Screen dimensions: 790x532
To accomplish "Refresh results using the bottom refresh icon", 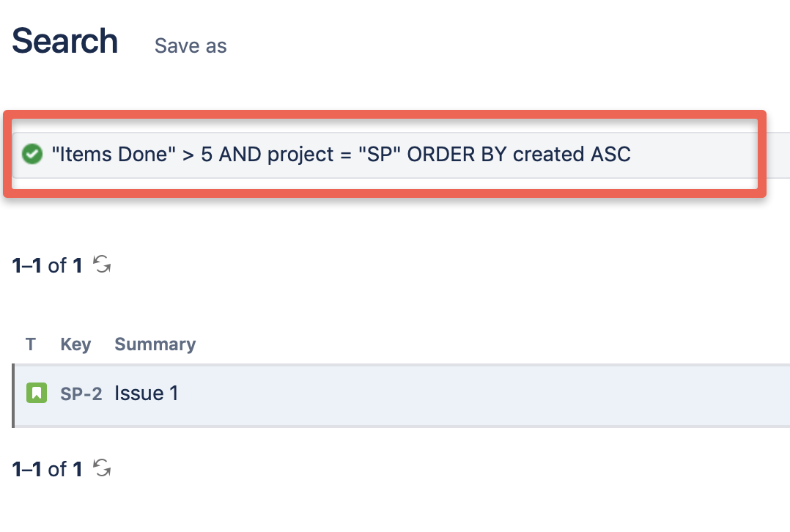I will click(103, 468).
